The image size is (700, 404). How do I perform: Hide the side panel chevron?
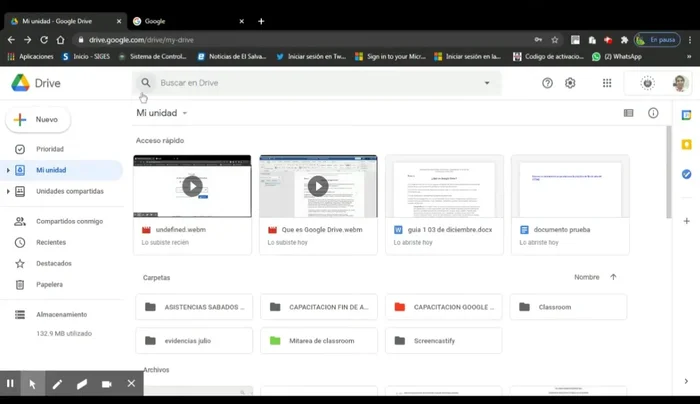(686, 381)
